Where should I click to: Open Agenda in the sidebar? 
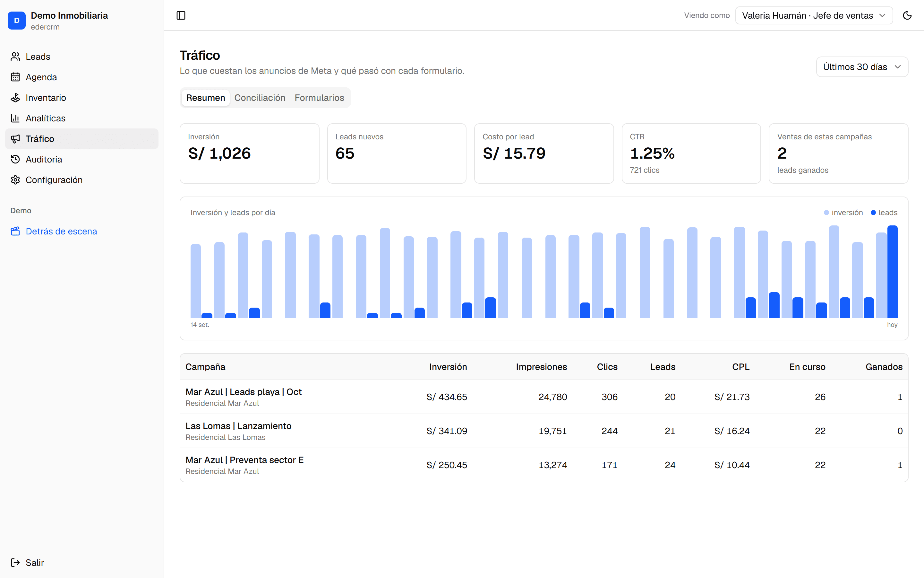(x=82, y=77)
